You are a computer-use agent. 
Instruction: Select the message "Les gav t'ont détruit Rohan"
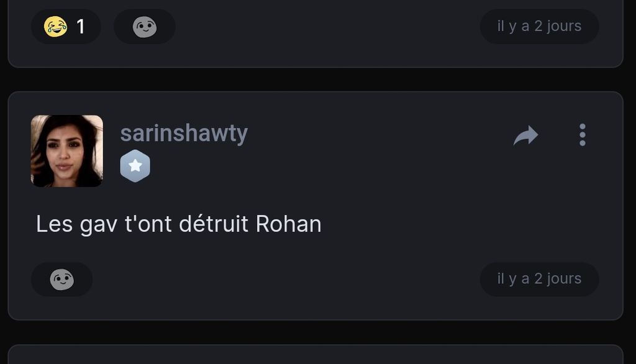coord(178,224)
